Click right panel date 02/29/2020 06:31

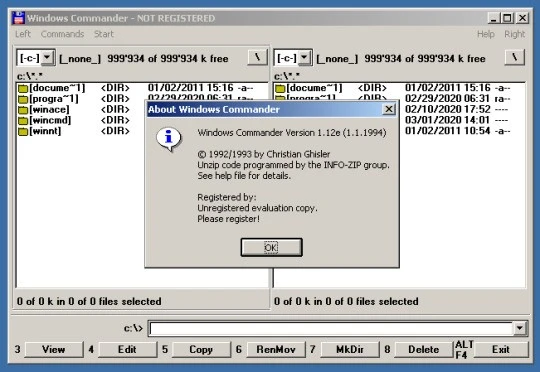tap(447, 99)
